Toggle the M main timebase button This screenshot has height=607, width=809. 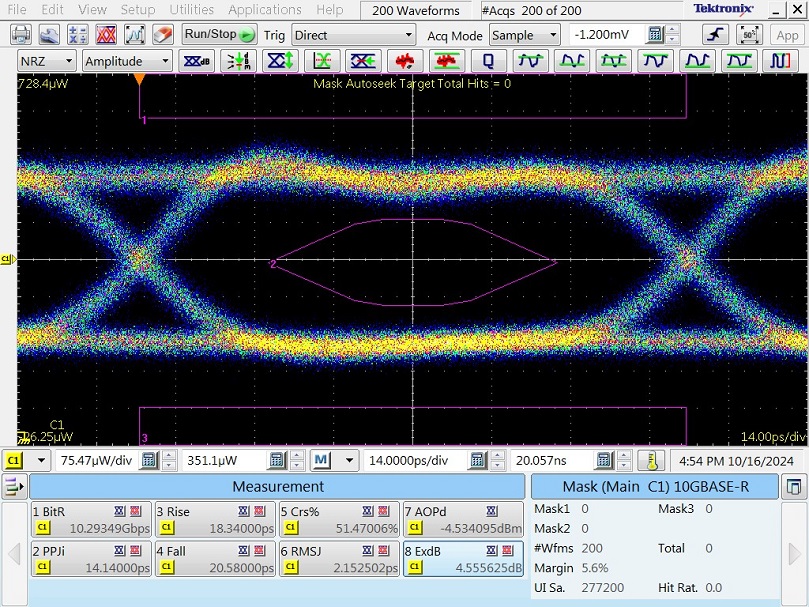point(321,460)
